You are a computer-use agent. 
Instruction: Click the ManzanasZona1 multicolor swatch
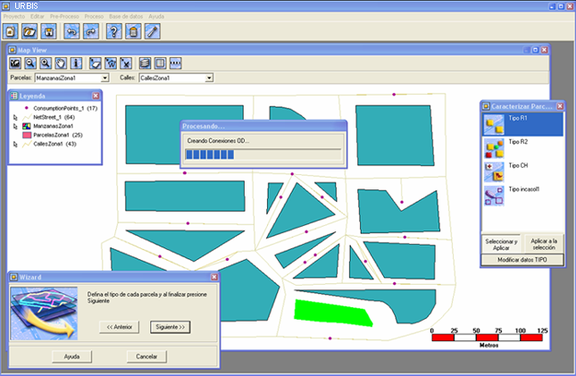coord(27,126)
